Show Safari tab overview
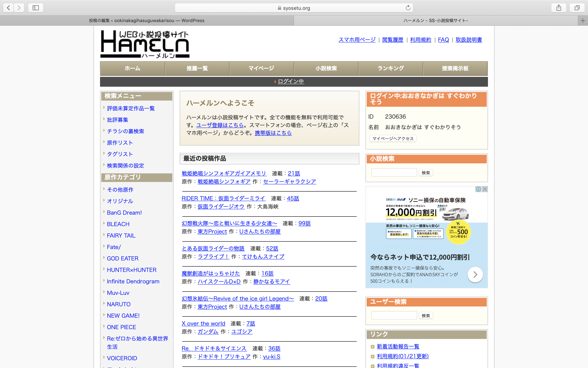Viewport: 588px width, 368px height. 577,8
